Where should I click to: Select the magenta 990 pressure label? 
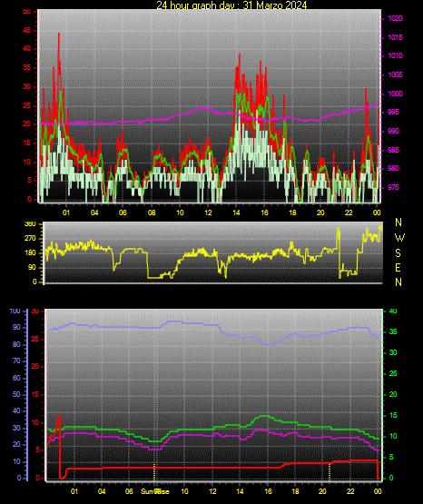coord(393,131)
